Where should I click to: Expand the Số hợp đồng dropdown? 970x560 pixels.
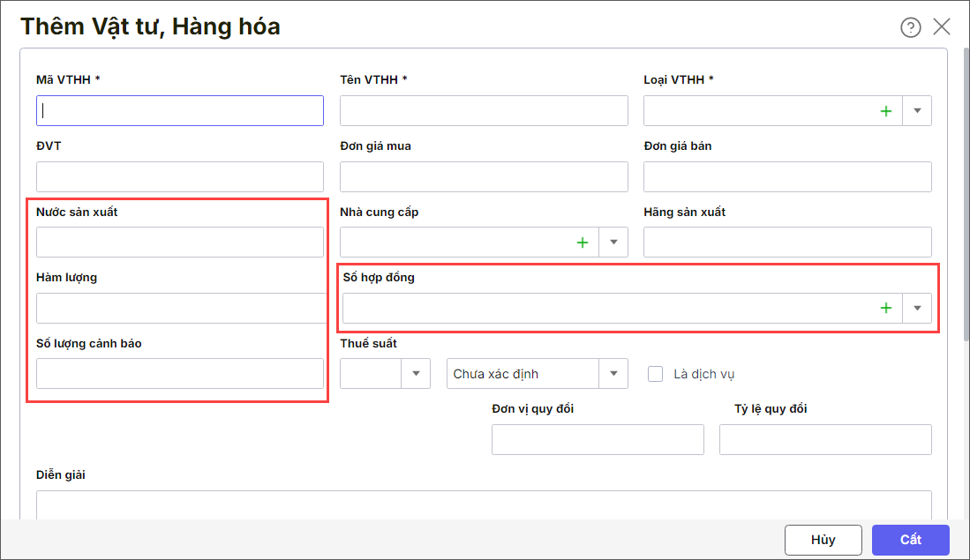(x=917, y=308)
